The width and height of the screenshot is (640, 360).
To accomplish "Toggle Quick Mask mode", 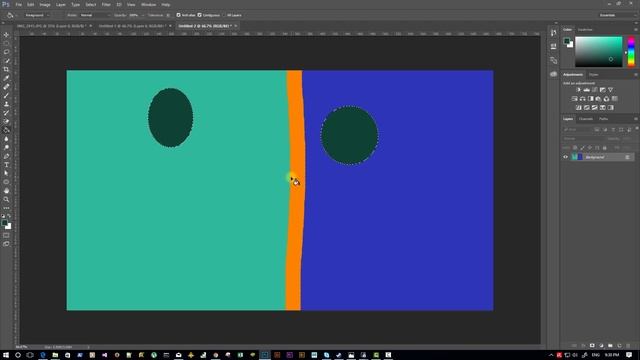I will [6, 236].
